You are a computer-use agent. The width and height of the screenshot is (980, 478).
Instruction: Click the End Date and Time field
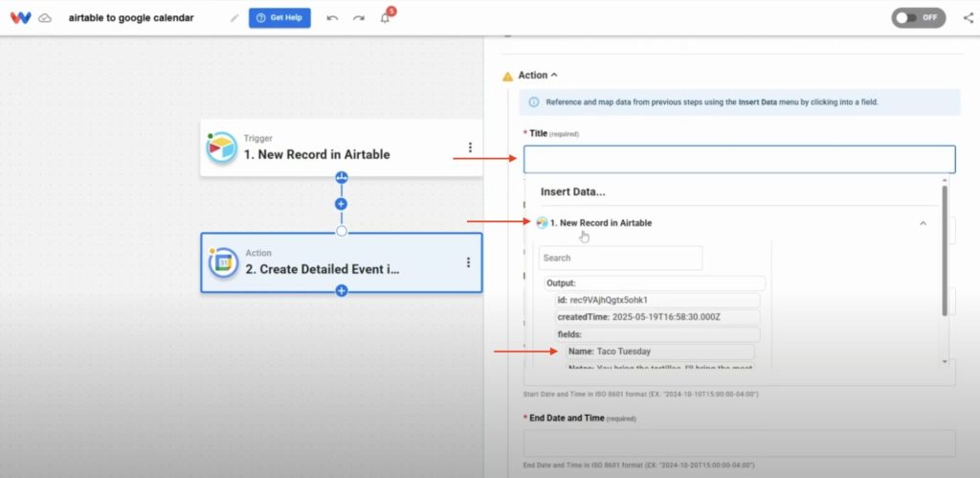pos(740,443)
